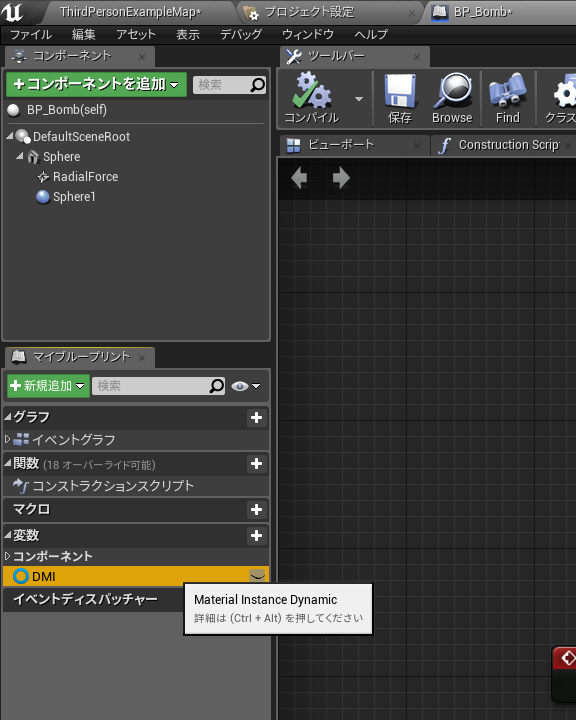Collapse the DefaultSceneRoot tree node
The height and width of the screenshot is (720, 576).
10,136
